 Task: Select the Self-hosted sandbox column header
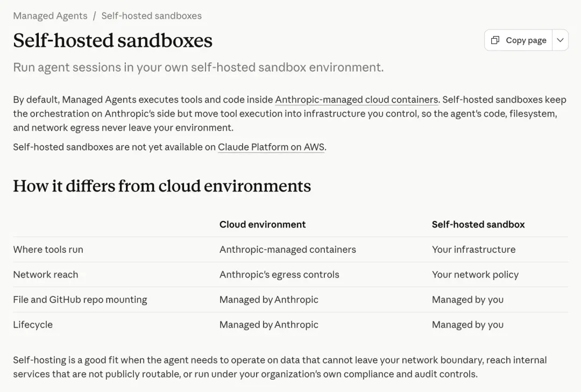[x=478, y=225]
